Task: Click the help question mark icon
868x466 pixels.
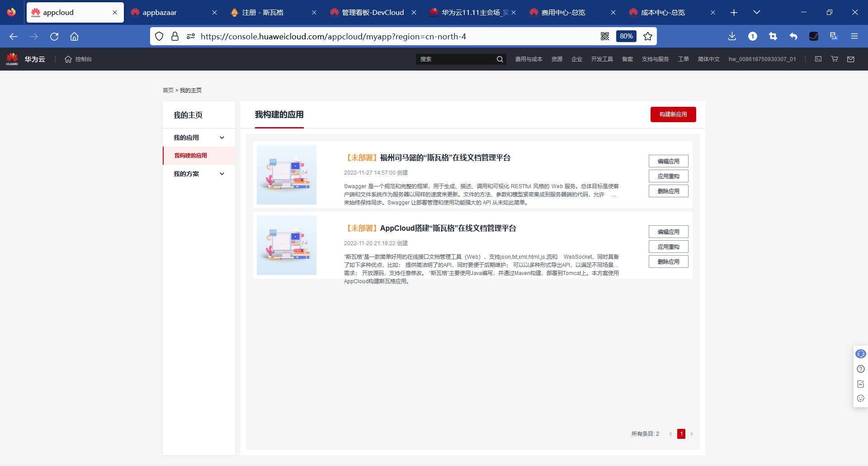Action: [861, 369]
